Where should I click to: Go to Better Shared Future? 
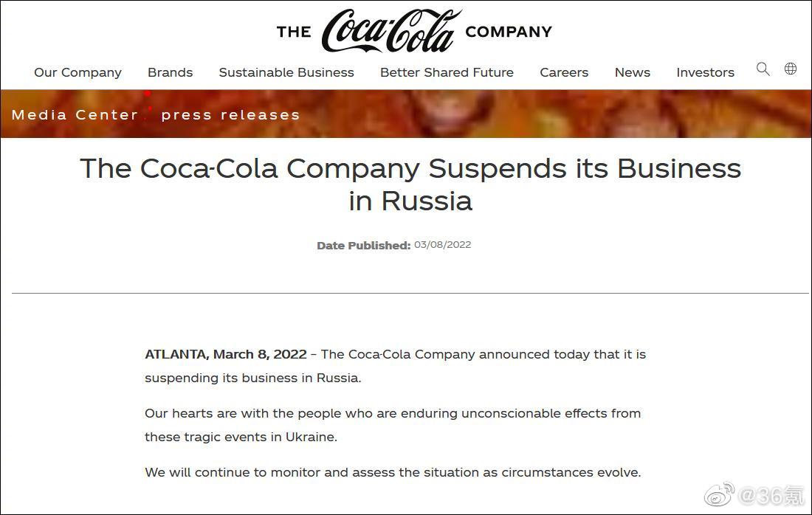click(x=447, y=72)
